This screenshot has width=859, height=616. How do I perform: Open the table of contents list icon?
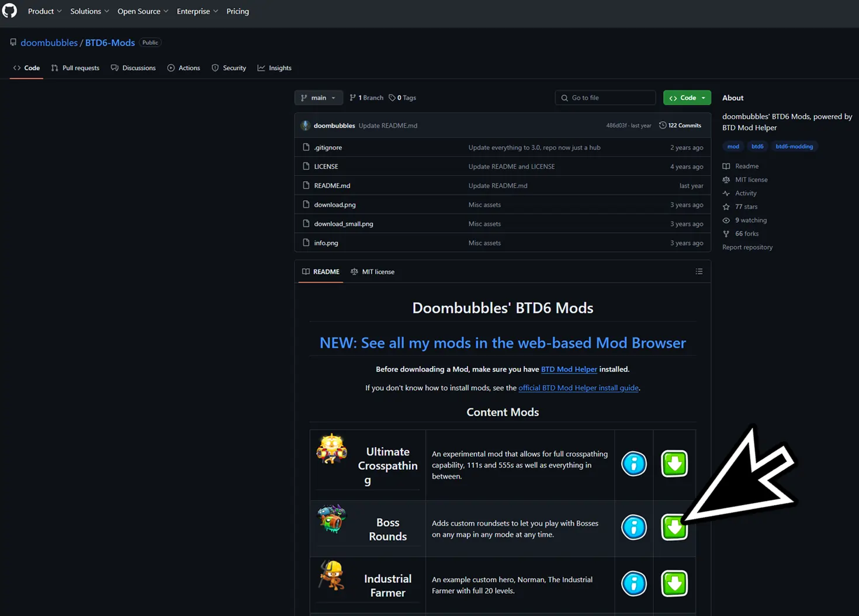699,271
